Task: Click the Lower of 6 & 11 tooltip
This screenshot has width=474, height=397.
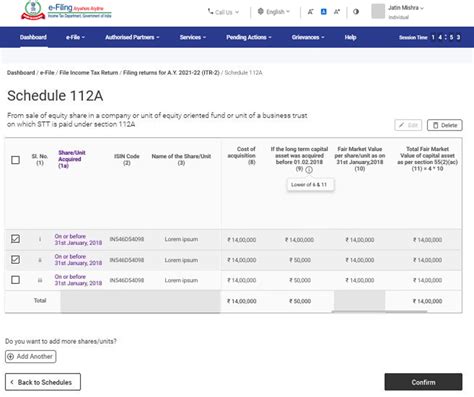Action: (309, 185)
